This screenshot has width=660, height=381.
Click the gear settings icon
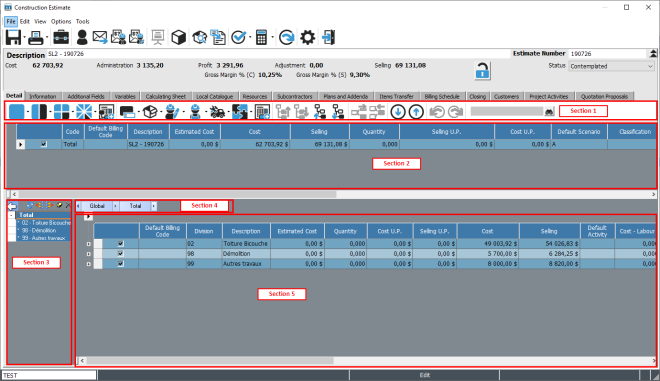(x=307, y=37)
